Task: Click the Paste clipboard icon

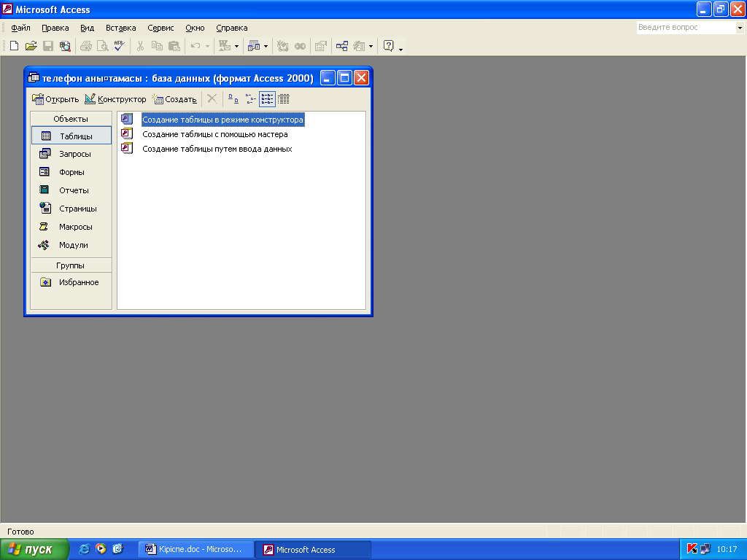Action: pyautogui.click(x=174, y=46)
